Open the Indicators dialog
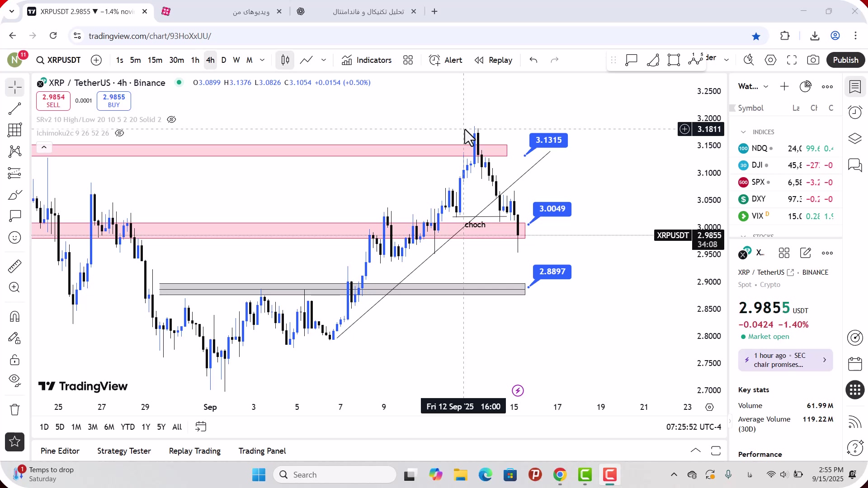This screenshot has width=868, height=488. (x=367, y=60)
